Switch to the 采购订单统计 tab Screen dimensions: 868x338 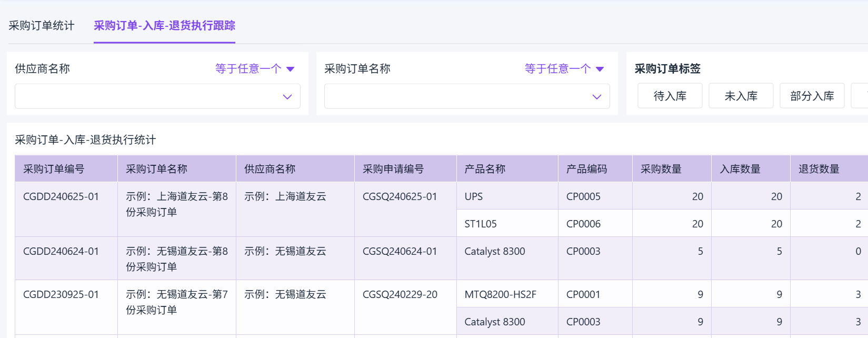(x=42, y=26)
